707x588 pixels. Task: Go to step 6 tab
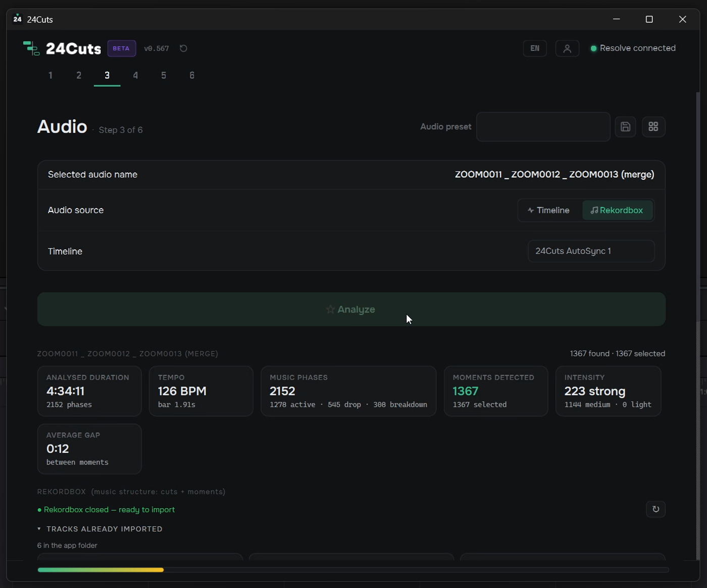click(192, 75)
